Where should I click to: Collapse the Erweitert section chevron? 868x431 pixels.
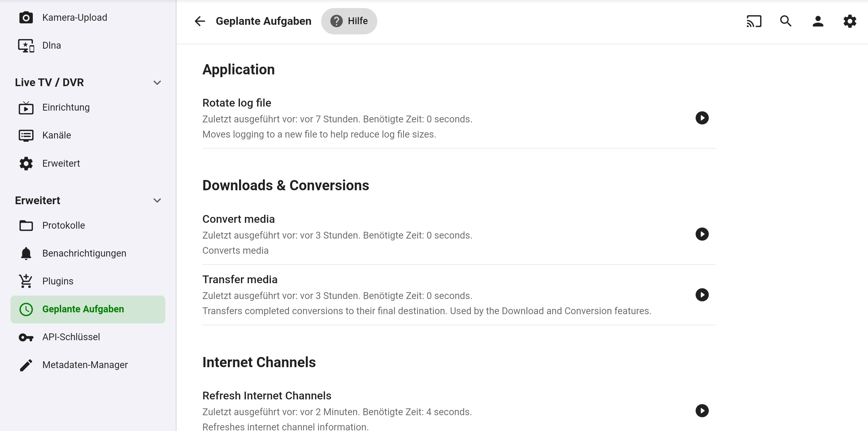click(x=157, y=201)
